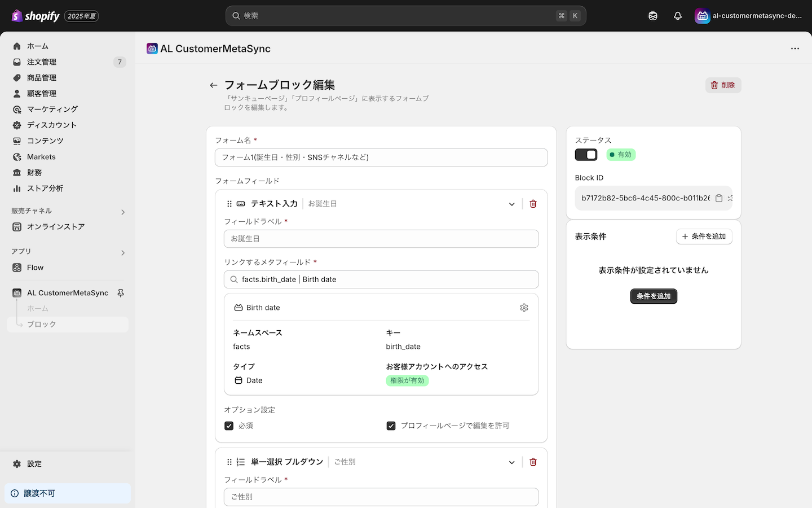Click the 2025年夏 edition badge
812x508 pixels.
coord(82,16)
